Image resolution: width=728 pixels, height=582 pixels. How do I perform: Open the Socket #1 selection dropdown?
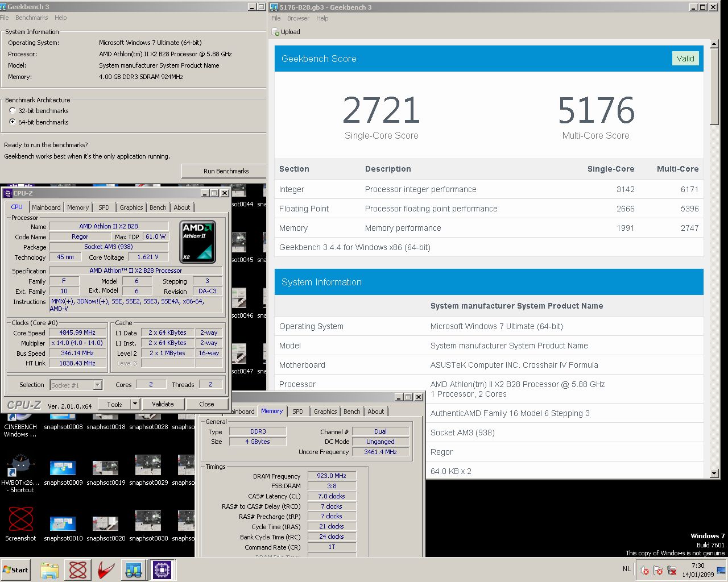[76, 385]
